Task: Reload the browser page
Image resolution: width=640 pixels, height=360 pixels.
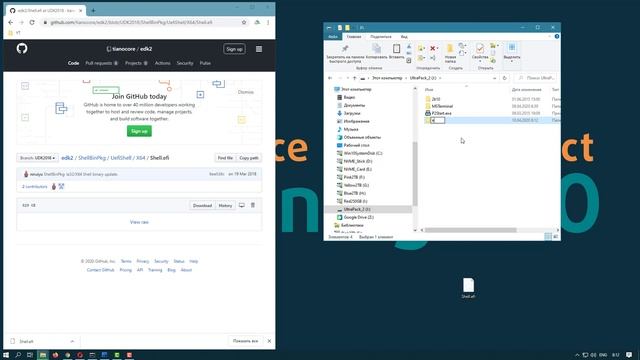Action: click(32, 22)
